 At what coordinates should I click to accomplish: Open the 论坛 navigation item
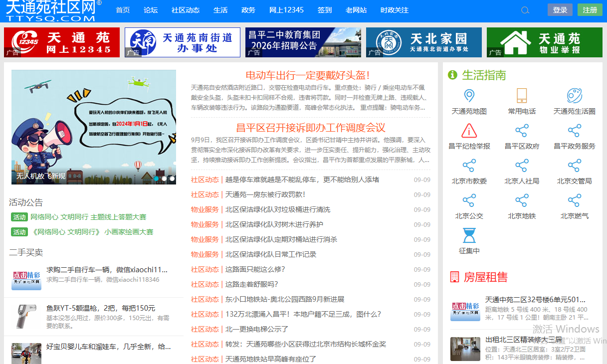pyautogui.click(x=151, y=10)
